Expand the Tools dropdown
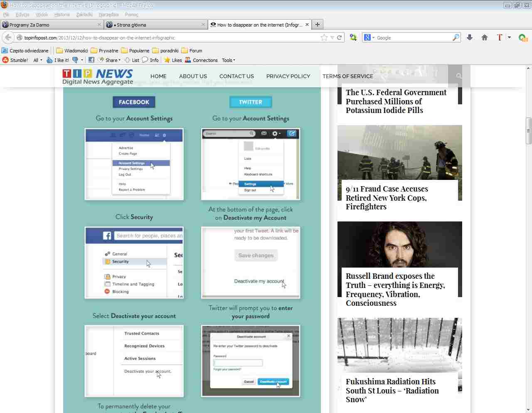532x413 pixels. (229, 60)
